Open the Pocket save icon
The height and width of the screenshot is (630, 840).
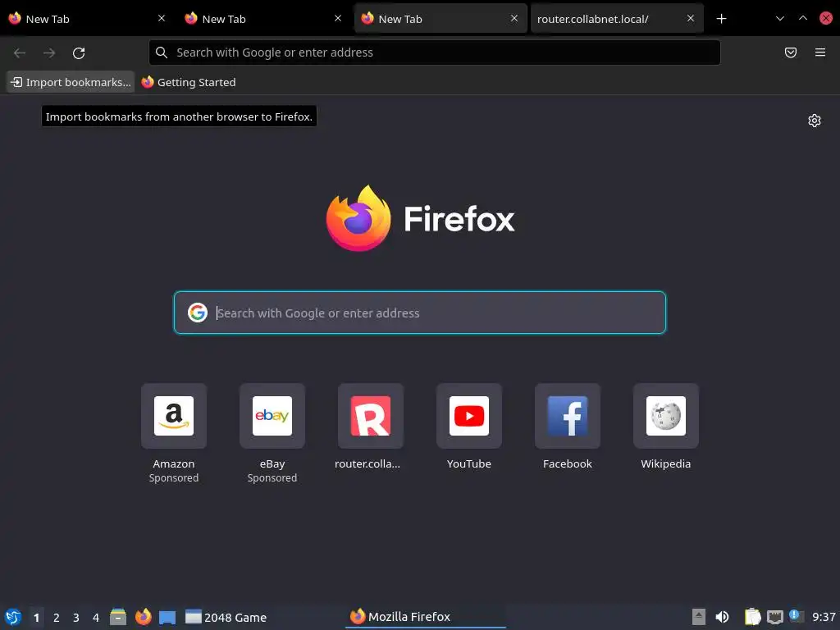[x=790, y=52]
